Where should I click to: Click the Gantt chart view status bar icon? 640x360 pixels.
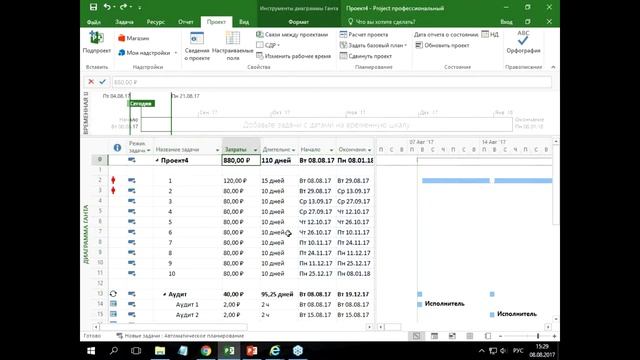tap(416, 336)
